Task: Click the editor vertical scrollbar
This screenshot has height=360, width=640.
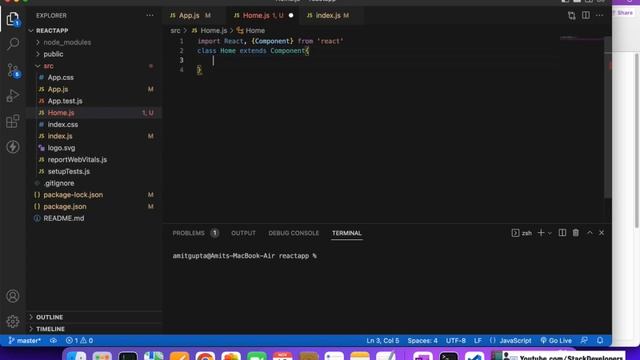Action: [607, 117]
